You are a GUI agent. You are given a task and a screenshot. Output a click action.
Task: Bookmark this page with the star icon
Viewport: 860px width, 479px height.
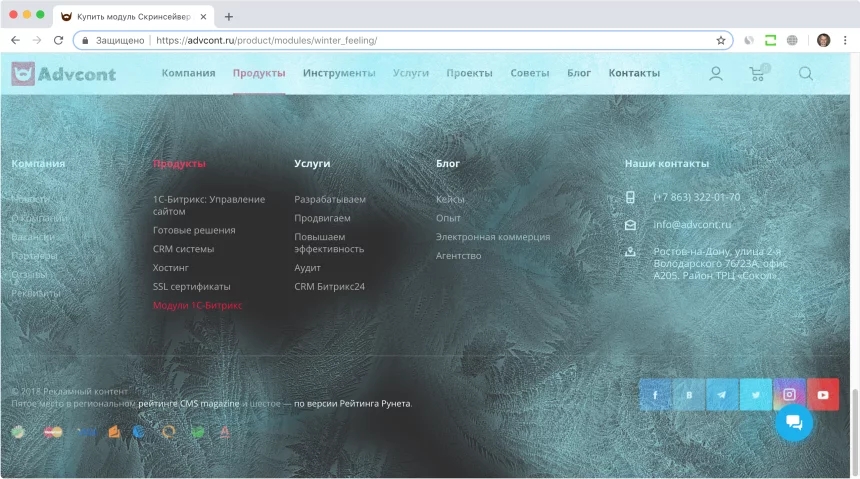(x=720, y=40)
